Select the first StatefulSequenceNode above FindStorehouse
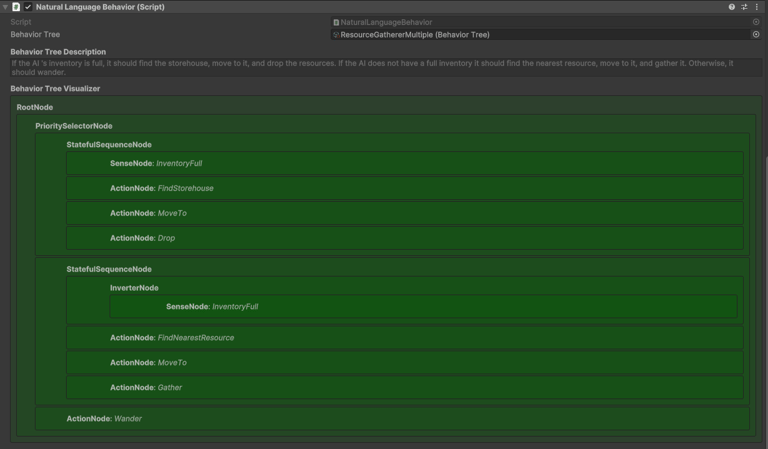The height and width of the screenshot is (449, 768). click(x=109, y=144)
